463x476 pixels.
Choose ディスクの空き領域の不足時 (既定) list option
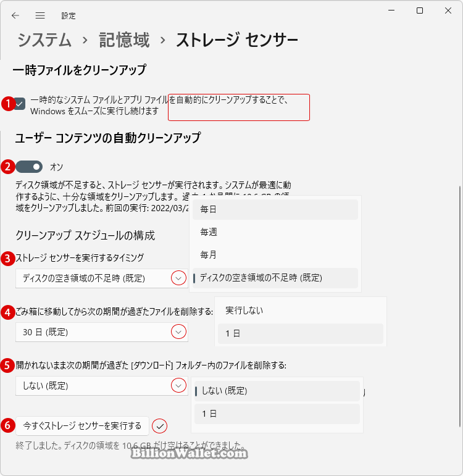point(275,278)
